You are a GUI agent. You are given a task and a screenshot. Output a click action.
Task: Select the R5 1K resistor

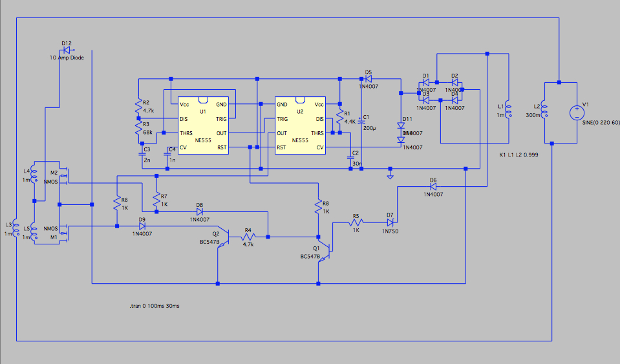pos(356,222)
